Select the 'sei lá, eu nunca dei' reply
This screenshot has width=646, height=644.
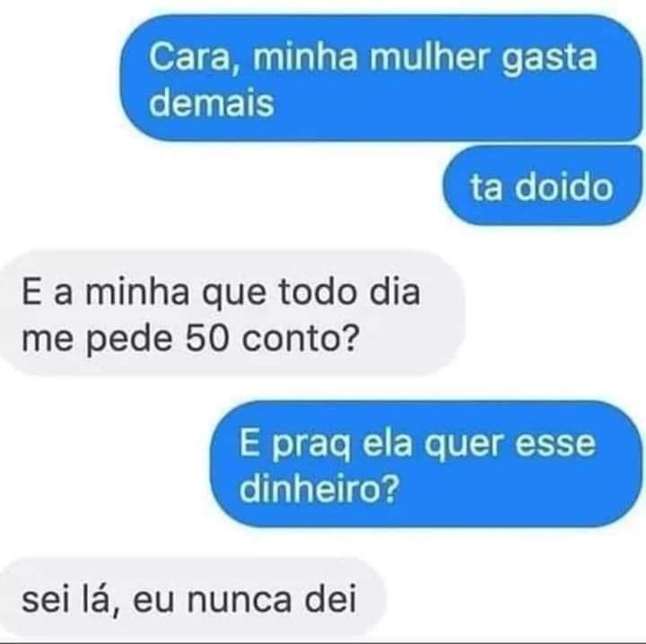192,599
